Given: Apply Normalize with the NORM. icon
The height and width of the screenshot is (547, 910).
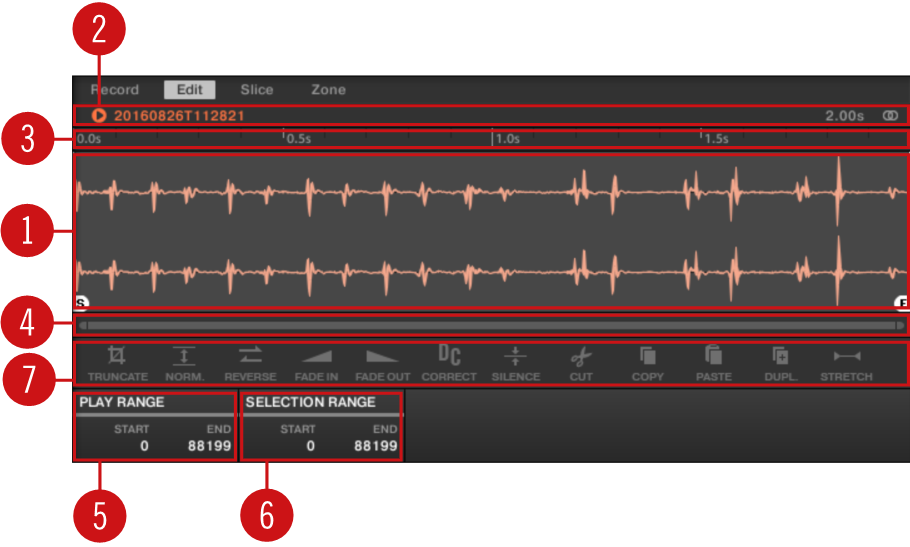Looking at the screenshot, I should 183,356.
